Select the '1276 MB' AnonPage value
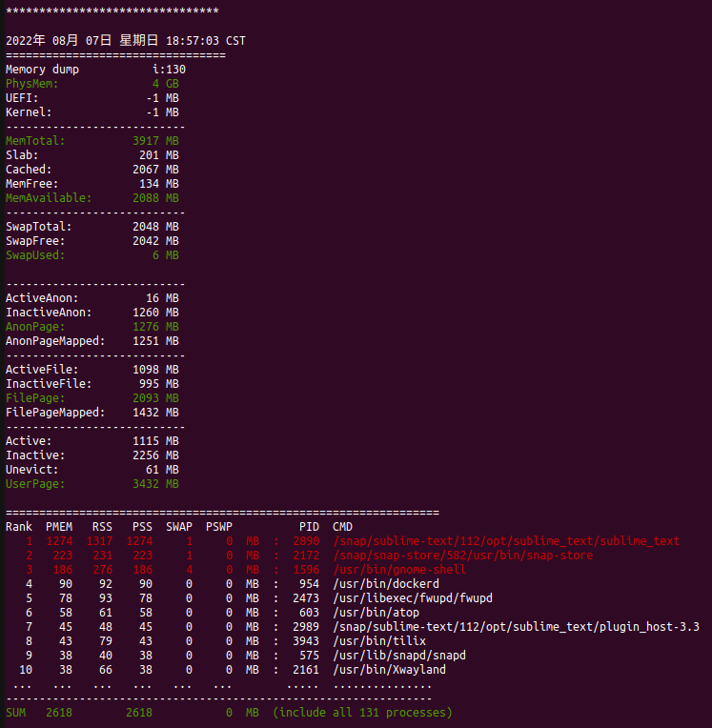The height and width of the screenshot is (728, 712). click(x=155, y=327)
